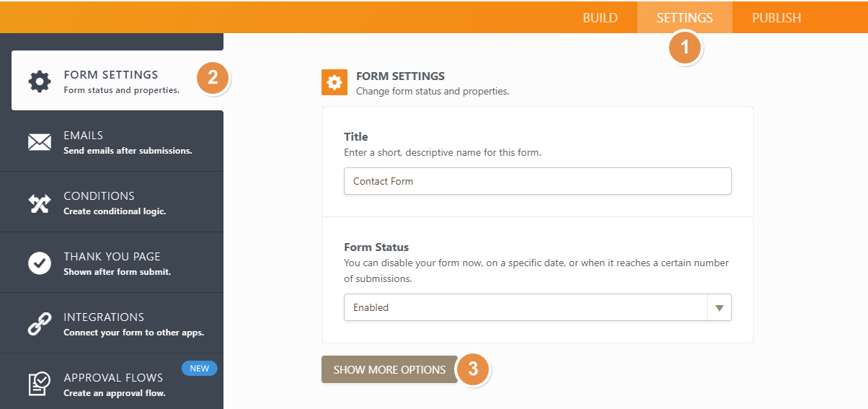Click the Conditions crossed-arrows icon
This screenshot has height=409, width=868.
[x=40, y=203]
